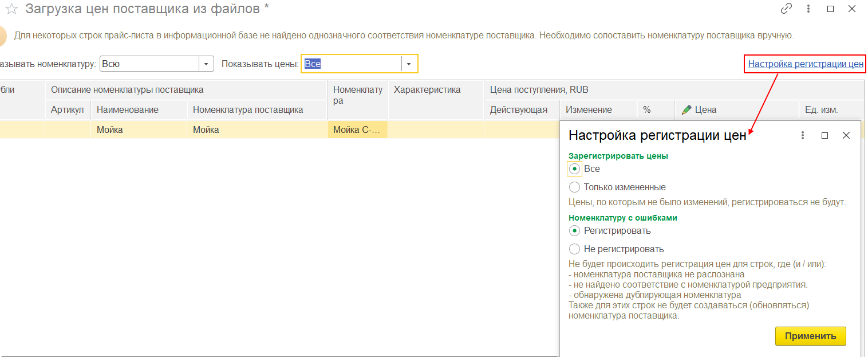Maximize the price registration settings dialog
868x357 pixels.
824,135
